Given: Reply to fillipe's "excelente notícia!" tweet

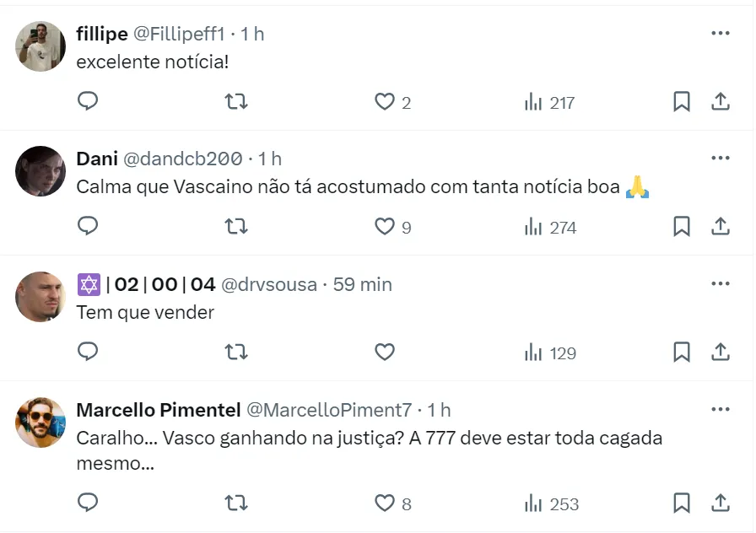Looking at the screenshot, I should 88,102.
